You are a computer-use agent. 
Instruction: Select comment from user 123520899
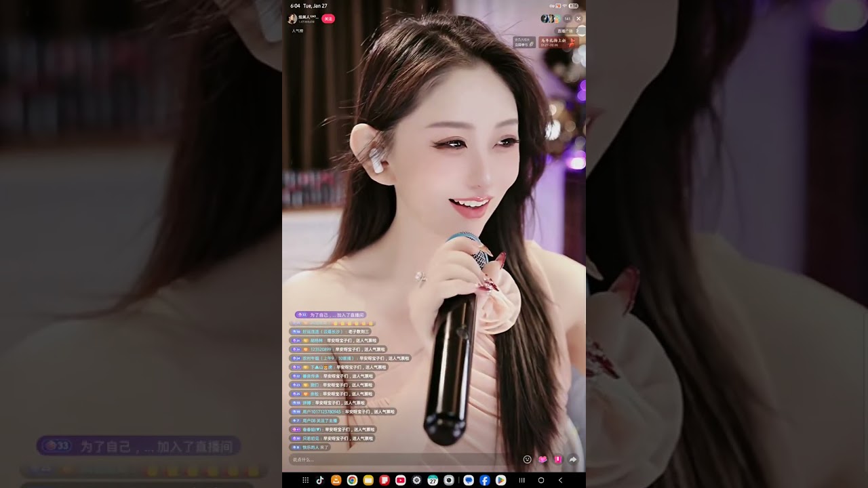pos(338,349)
